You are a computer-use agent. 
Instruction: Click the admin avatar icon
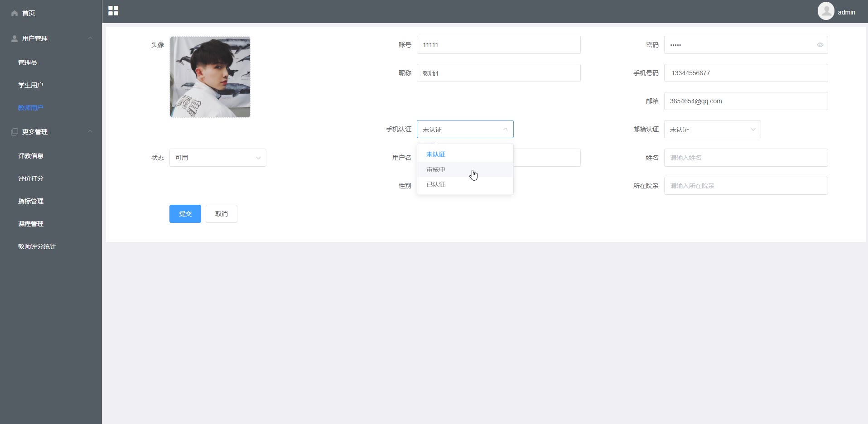click(826, 11)
